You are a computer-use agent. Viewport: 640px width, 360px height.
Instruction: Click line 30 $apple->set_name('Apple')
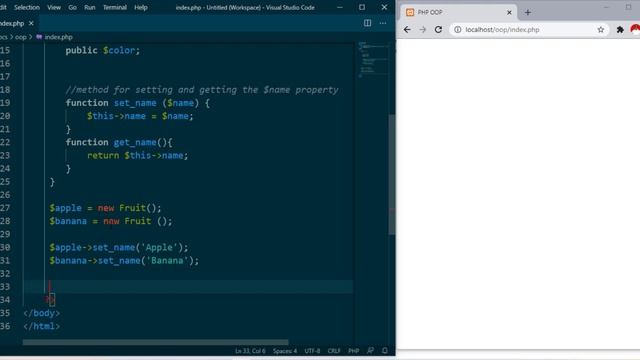[119, 248]
